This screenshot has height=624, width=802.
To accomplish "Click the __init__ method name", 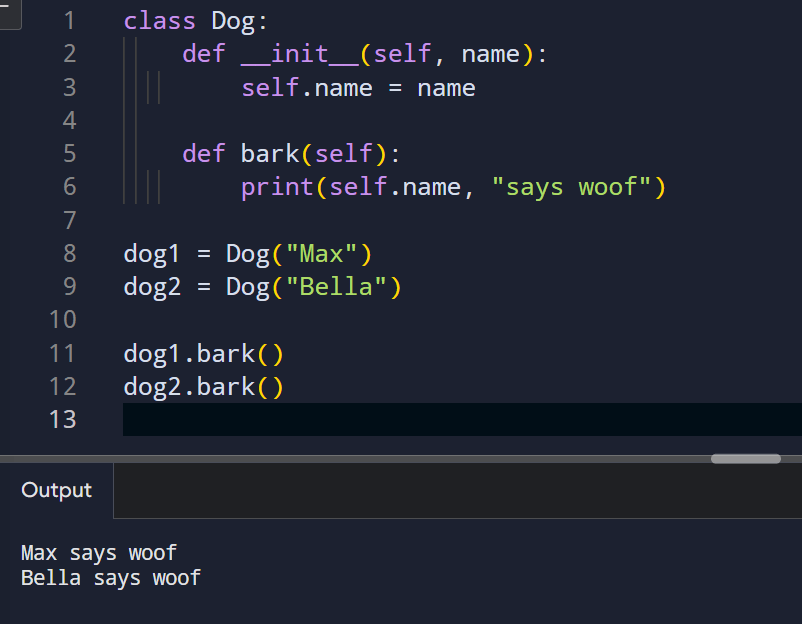I will tap(300, 53).
